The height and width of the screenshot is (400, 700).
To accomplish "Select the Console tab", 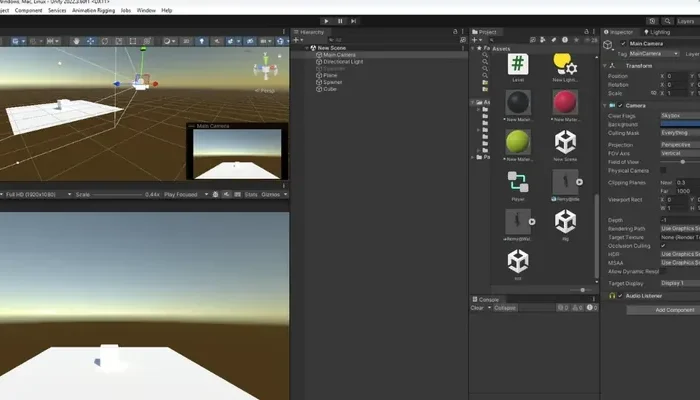I will 486,300.
